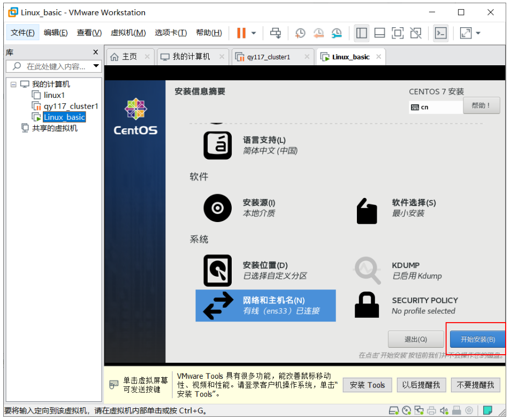Open SECURITY POLICY settings
Image resolution: width=511 pixels, height=420 pixels.
(406, 306)
